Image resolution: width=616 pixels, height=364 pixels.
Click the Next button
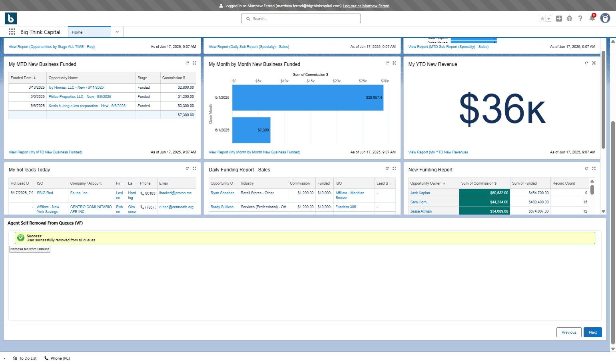point(593,332)
